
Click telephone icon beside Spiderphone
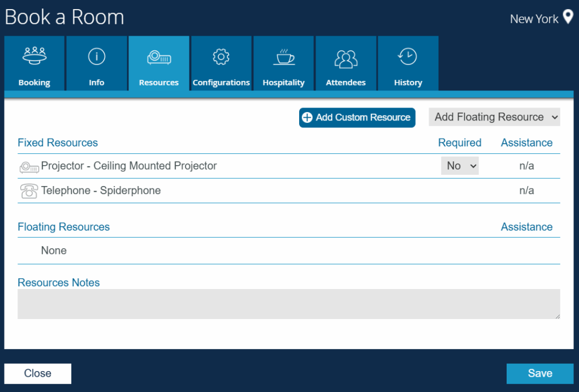[x=29, y=191]
